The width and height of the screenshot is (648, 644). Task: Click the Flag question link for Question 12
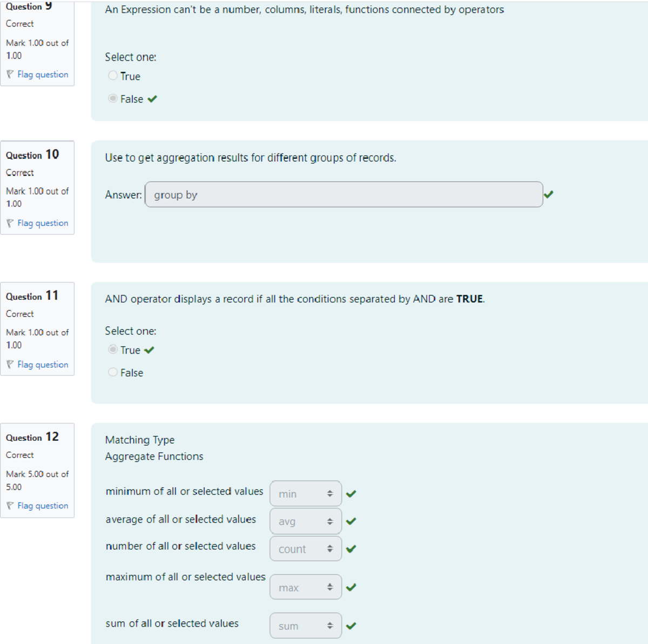(43, 506)
